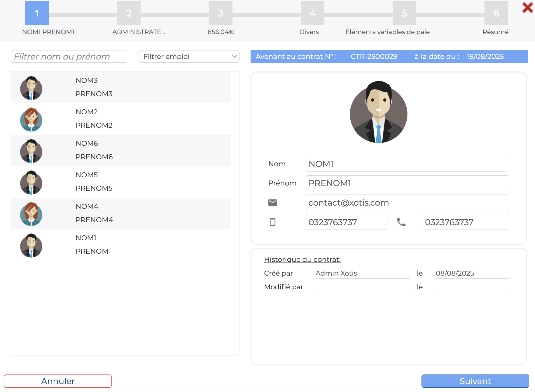The height and width of the screenshot is (392, 535).
Task: Click the Historique du contrat heading
Action: (x=302, y=260)
